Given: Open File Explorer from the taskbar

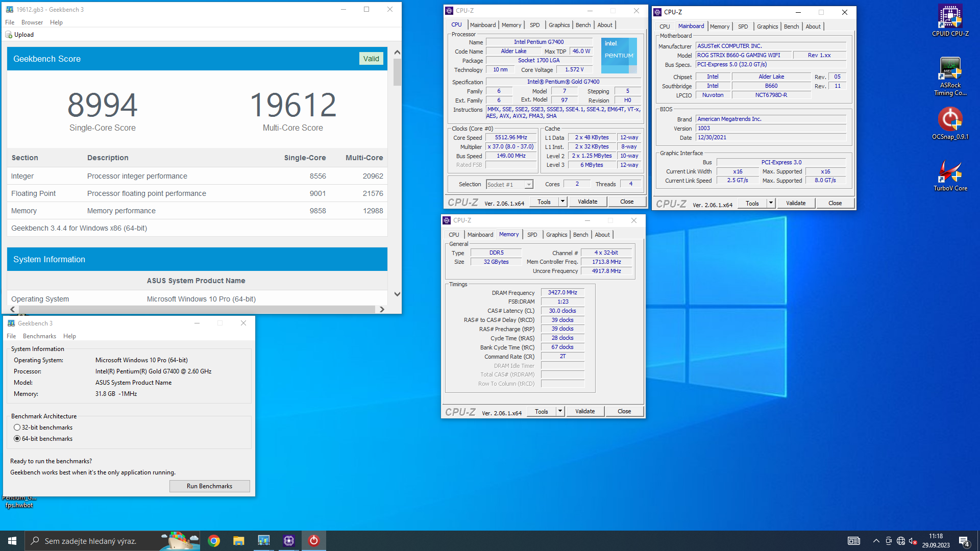Looking at the screenshot, I should 238,541.
